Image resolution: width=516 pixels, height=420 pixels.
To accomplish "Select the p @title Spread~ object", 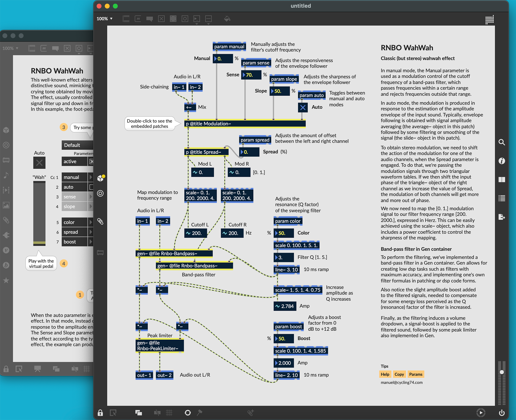I will [206, 152].
